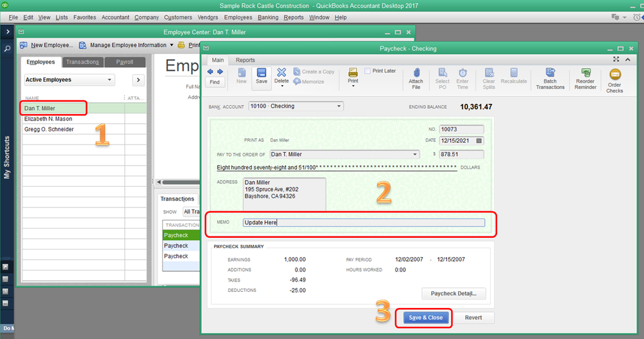Open the Employees menu
The height and width of the screenshot is (339, 644).
coord(238,17)
